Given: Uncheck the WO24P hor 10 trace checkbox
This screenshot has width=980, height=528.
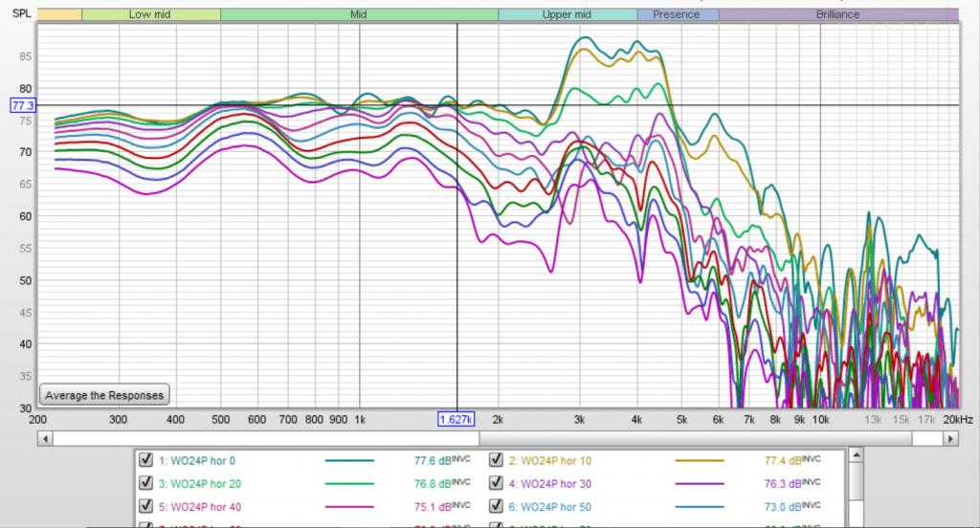Looking at the screenshot, I should pyautogui.click(x=496, y=460).
